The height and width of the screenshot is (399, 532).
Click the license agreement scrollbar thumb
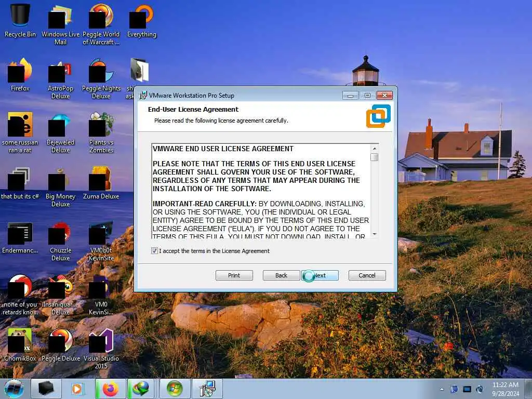375,157
